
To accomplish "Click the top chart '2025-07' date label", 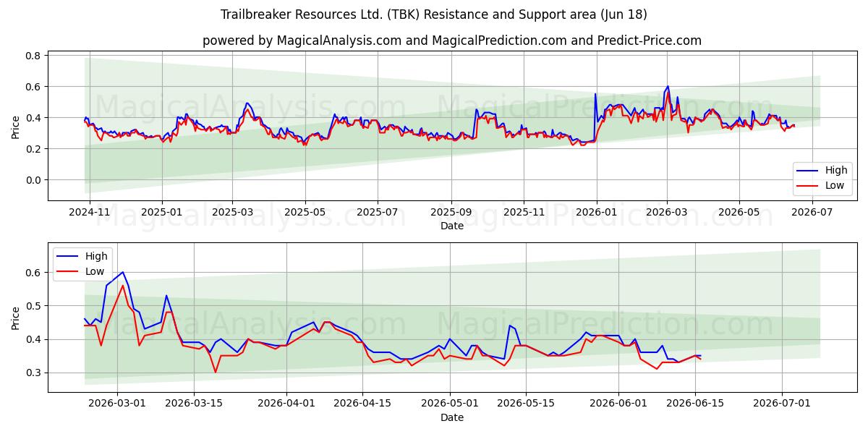I will [378, 213].
